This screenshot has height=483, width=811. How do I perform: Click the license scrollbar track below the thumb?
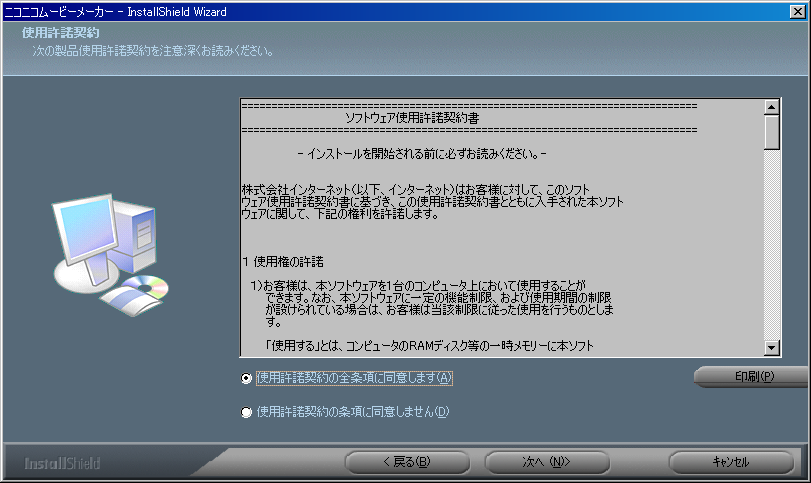[x=772, y=245]
